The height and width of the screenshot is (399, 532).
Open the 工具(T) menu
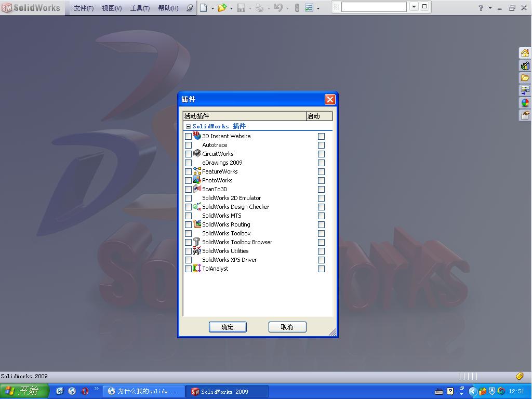tap(140, 8)
